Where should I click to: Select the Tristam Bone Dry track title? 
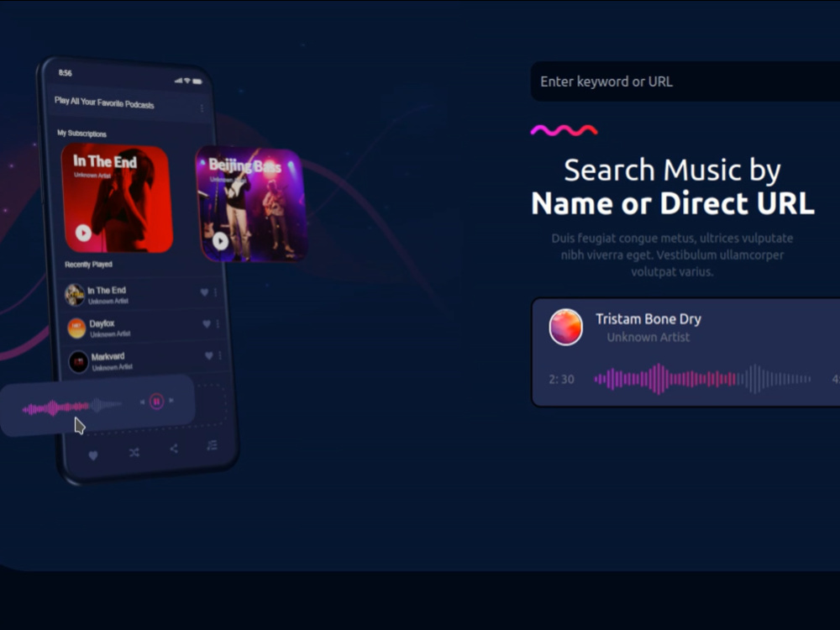coord(648,318)
